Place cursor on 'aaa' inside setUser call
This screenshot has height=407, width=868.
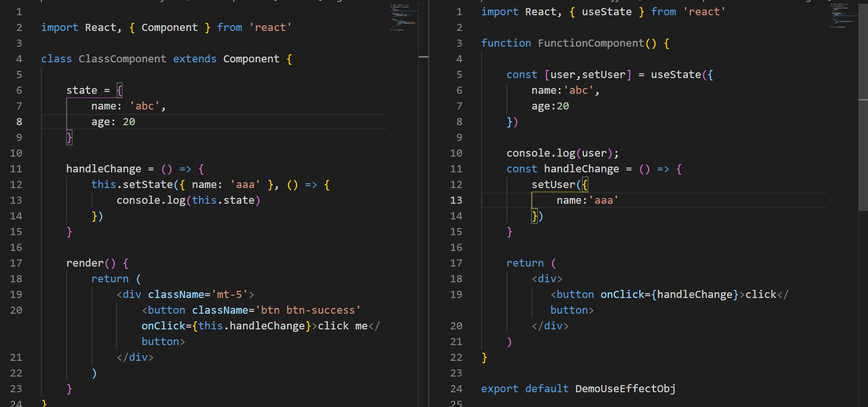(604, 200)
